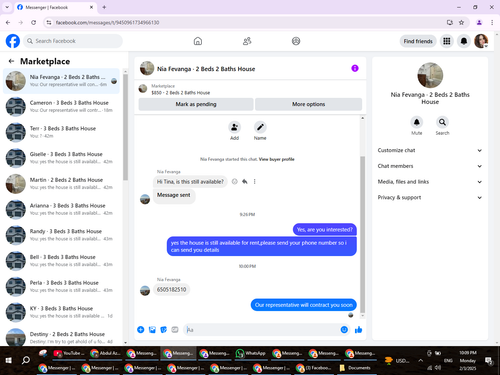Open the Groups icon in top navigation
Screen dimensions: 500x375
(296, 41)
